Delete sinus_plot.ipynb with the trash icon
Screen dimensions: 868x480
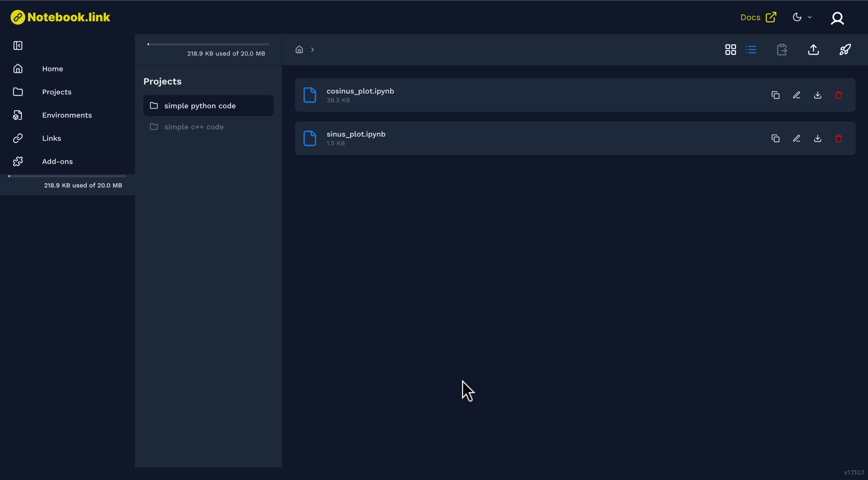(839, 138)
